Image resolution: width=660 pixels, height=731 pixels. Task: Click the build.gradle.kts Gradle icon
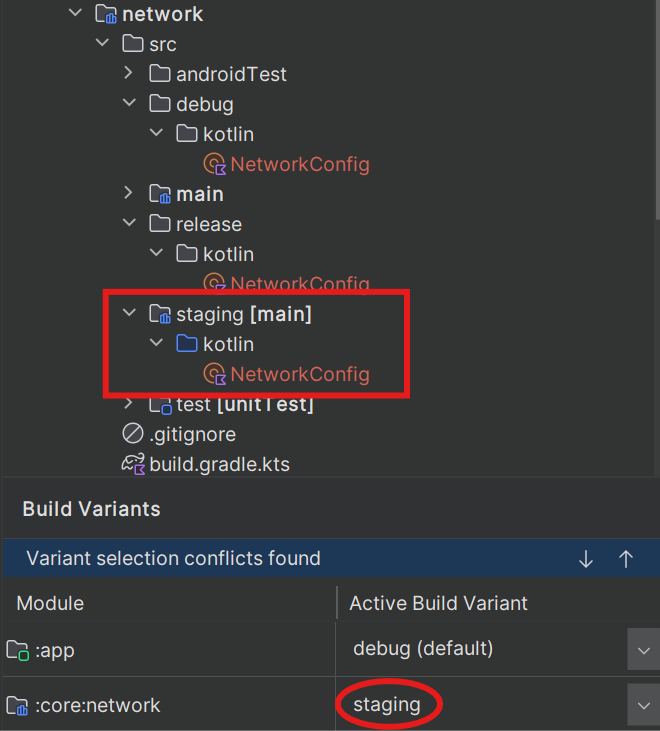coord(133,464)
